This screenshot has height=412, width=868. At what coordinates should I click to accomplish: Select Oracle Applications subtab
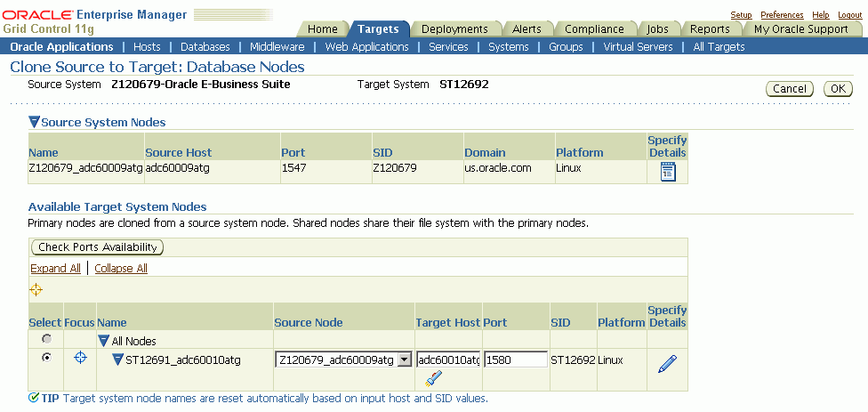click(61, 47)
